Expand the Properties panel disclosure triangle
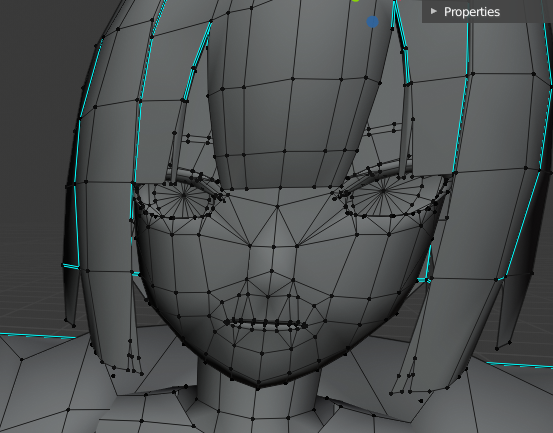553x433 pixels. [x=434, y=12]
